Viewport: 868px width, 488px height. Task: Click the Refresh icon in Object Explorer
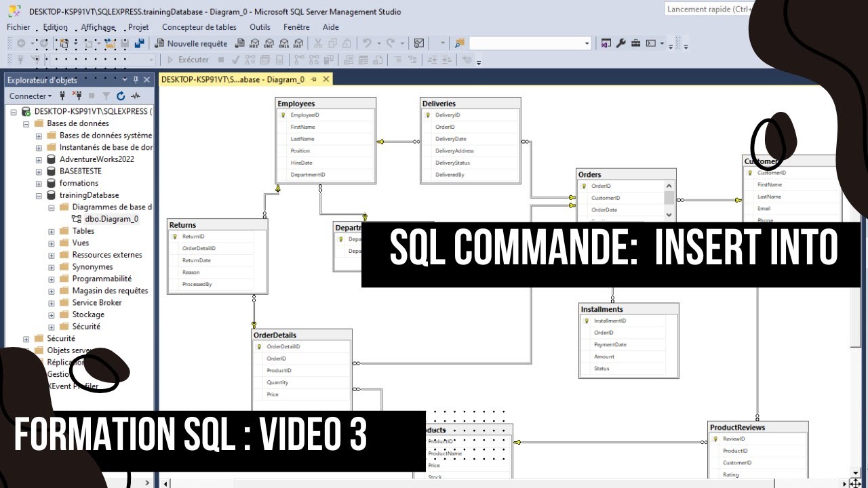[x=121, y=96]
